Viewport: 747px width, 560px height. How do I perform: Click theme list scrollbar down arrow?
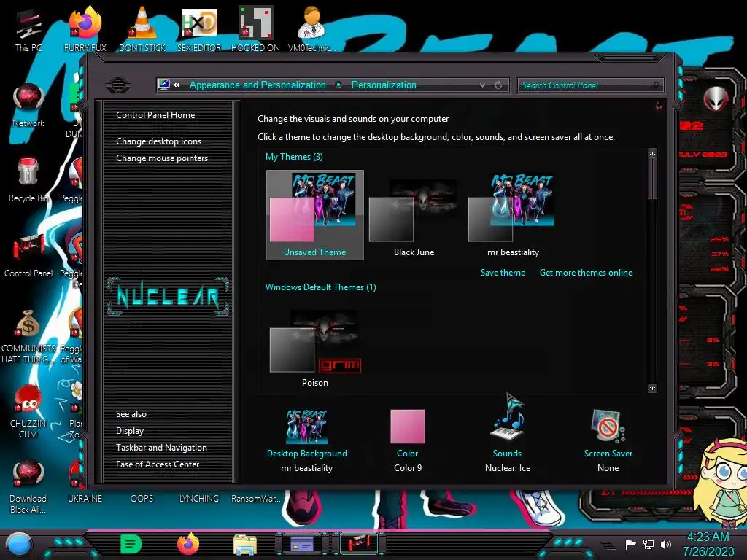(652, 388)
